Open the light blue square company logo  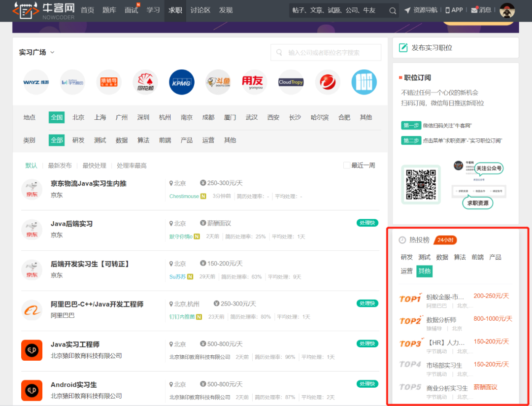(364, 82)
